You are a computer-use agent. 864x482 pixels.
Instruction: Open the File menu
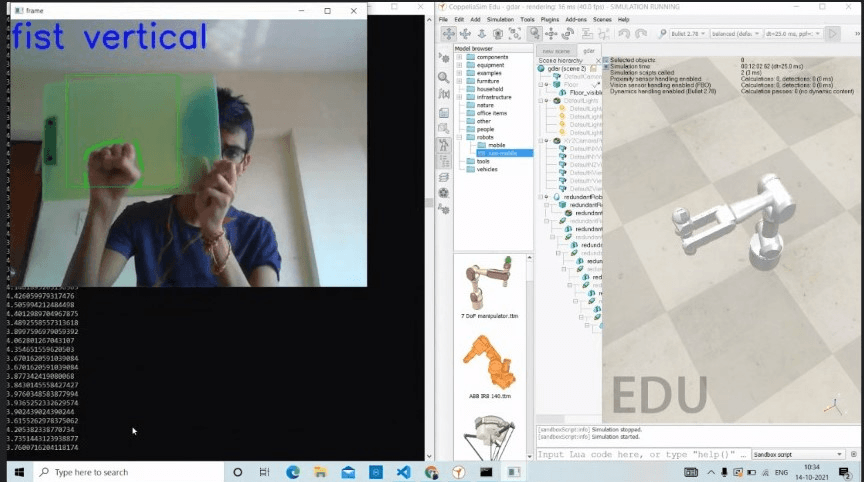[x=443, y=19]
